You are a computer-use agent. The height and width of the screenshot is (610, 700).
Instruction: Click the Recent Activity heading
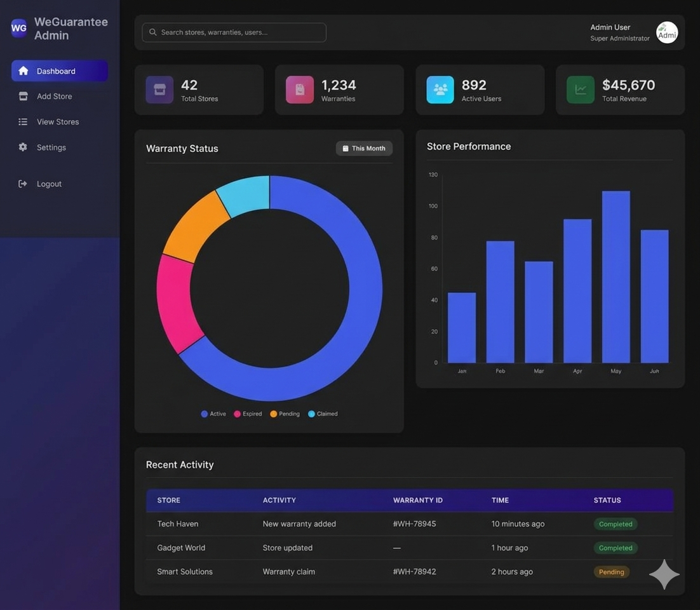click(180, 464)
